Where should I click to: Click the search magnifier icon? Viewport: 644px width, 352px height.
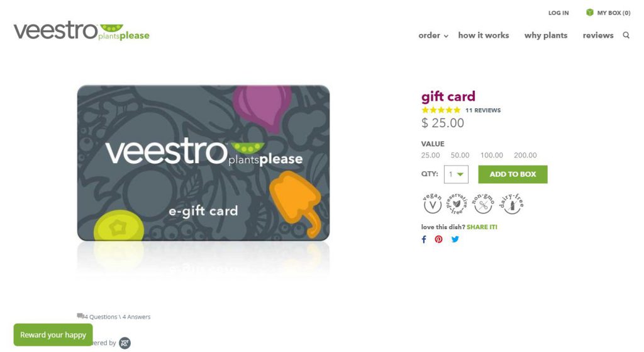(x=626, y=35)
